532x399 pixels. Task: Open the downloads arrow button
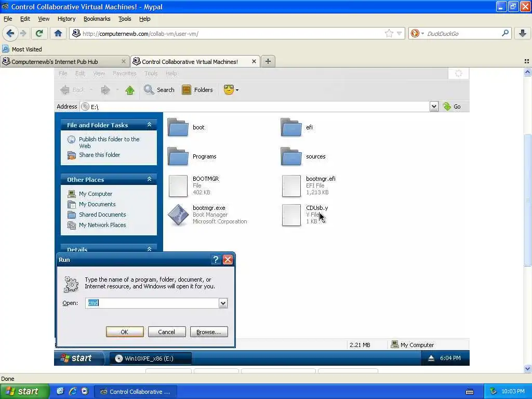523,33
